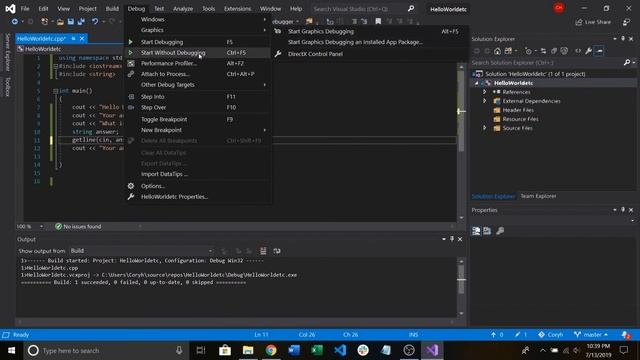This screenshot has width=640, height=360.
Task: Click Property Pages wrench in Properties panel
Action: click(500, 231)
